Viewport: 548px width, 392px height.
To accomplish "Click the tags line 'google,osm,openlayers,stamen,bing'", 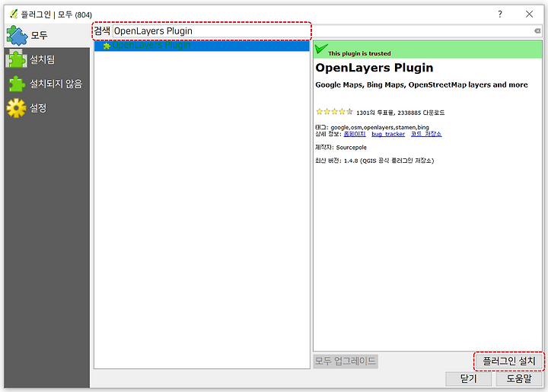I will (x=372, y=127).
